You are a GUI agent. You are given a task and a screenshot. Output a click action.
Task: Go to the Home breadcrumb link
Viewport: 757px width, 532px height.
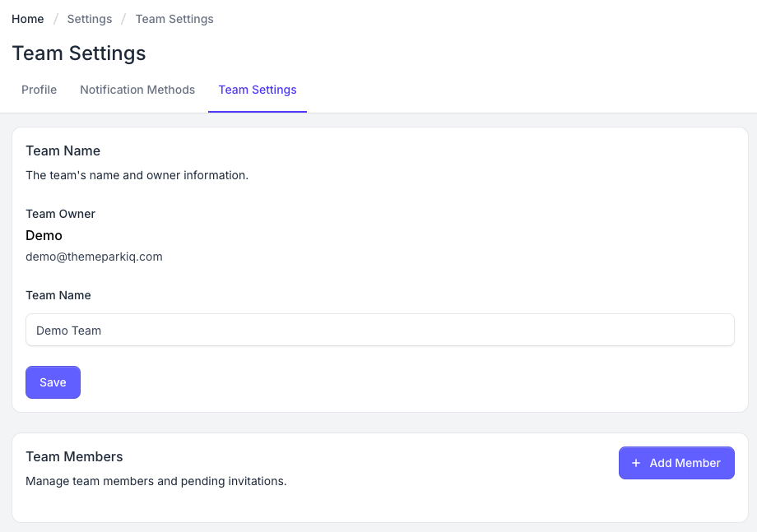pos(28,19)
